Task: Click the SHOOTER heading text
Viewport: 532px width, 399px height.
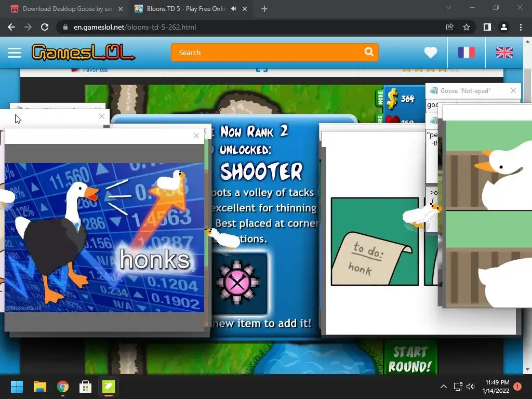Action: [x=261, y=171]
